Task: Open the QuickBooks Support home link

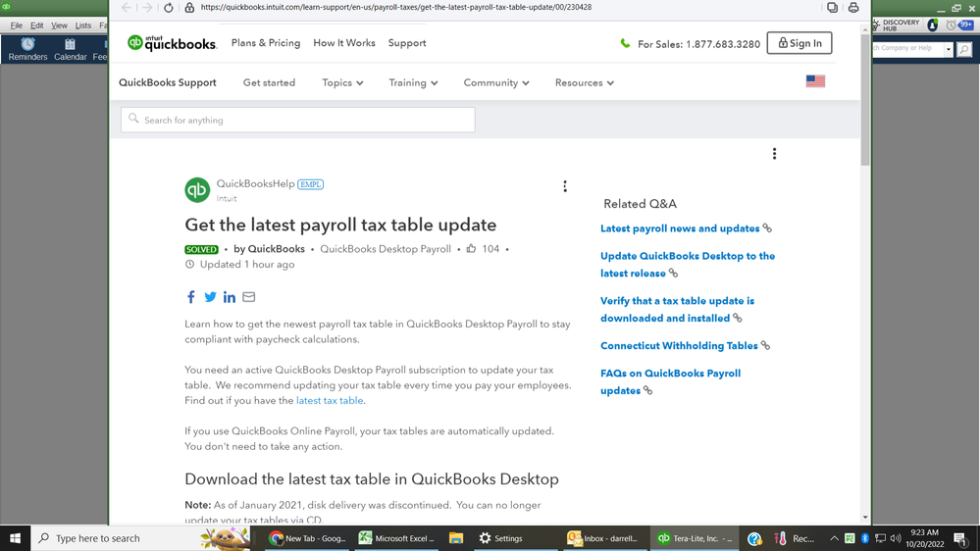Action: (168, 82)
